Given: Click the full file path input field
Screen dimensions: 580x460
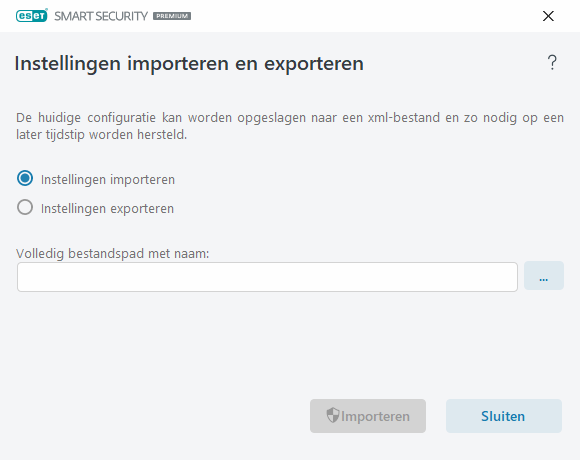Looking at the screenshot, I should tap(267, 277).
